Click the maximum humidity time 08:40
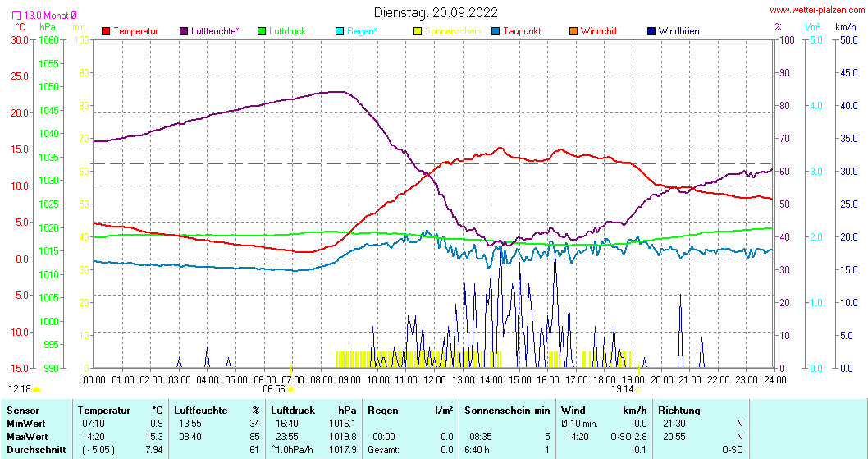Viewport: 868px width, 459px height. pyautogui.click(x=190, y=437)
